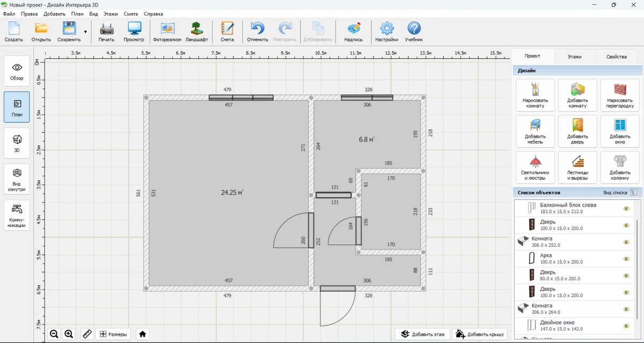Switch to the 3D view mode
Viewport: 644px width, 343px height.
point(17,143)
